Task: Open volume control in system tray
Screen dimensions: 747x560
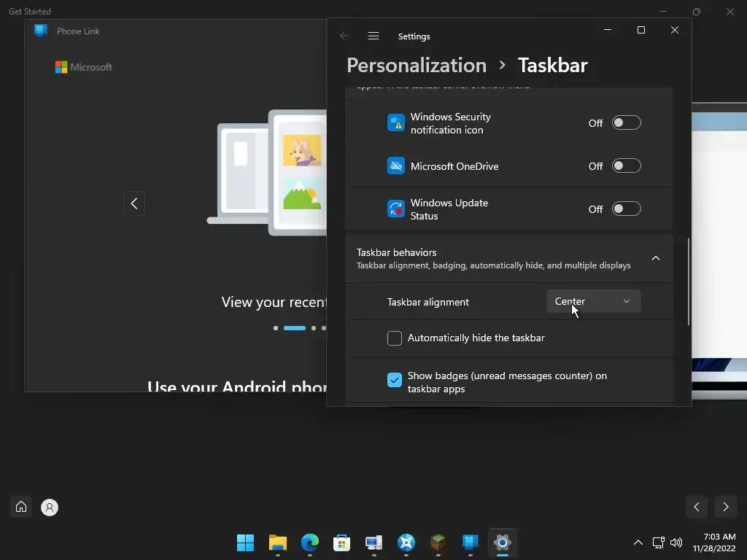Action: pos(676,542)
